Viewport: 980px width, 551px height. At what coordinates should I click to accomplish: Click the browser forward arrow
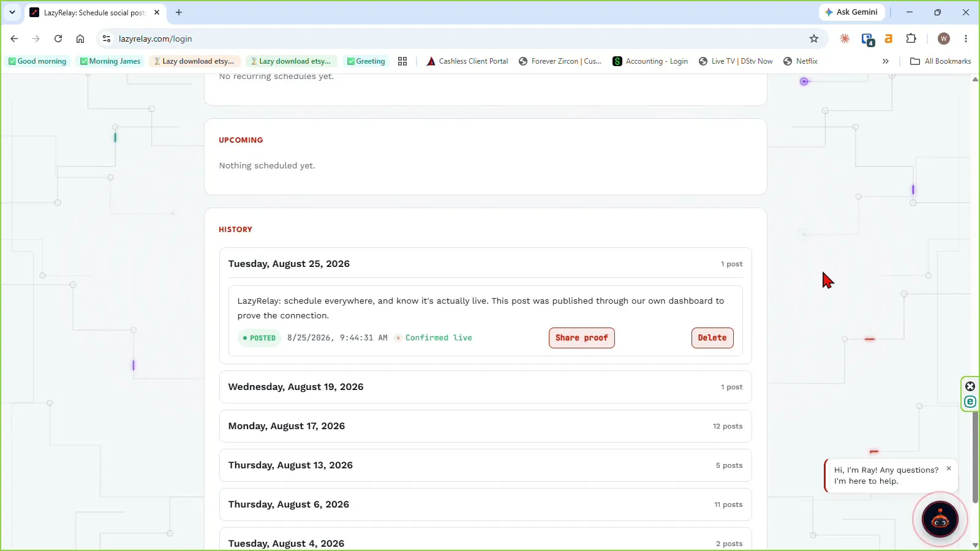point(36,39)
